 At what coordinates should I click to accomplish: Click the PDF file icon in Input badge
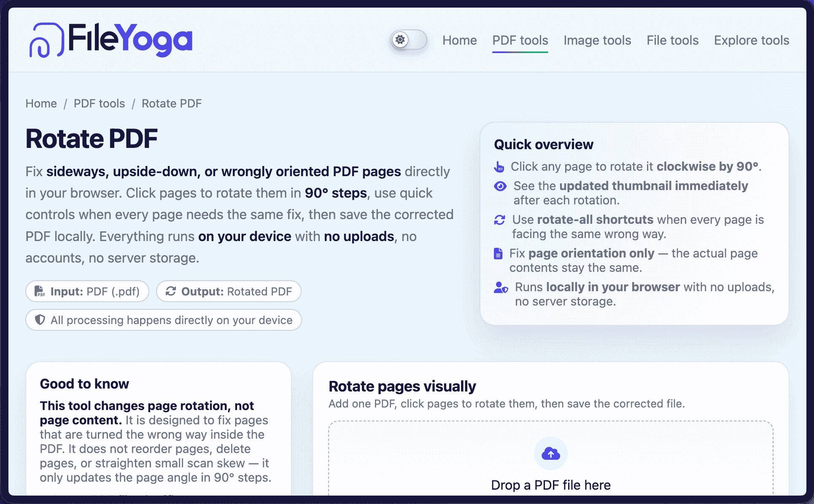coord(40,291)
